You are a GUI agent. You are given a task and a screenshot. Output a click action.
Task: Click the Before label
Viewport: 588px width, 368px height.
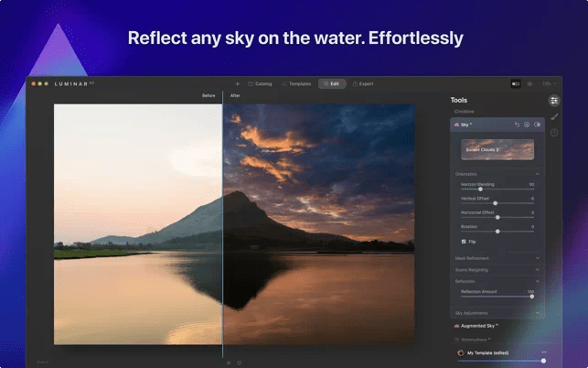tap(208, 96)
